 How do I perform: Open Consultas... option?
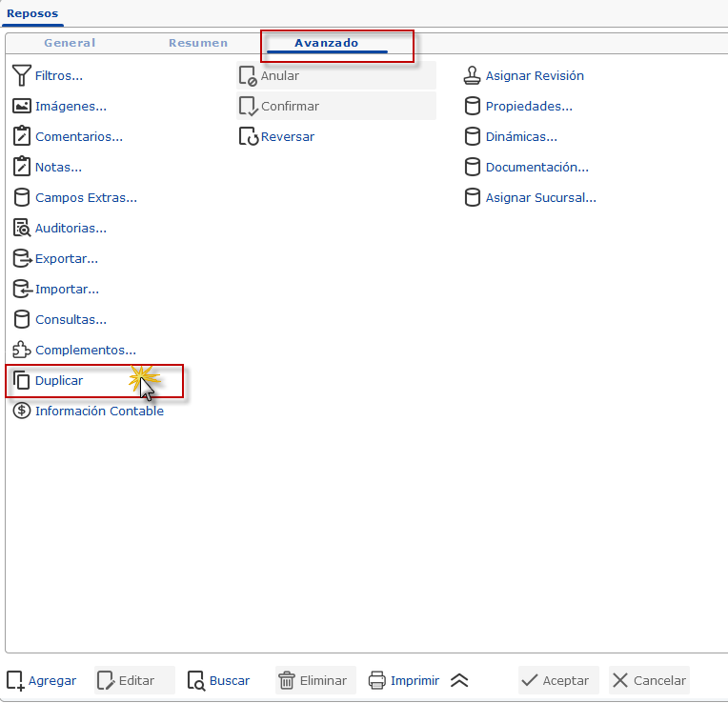71,320
